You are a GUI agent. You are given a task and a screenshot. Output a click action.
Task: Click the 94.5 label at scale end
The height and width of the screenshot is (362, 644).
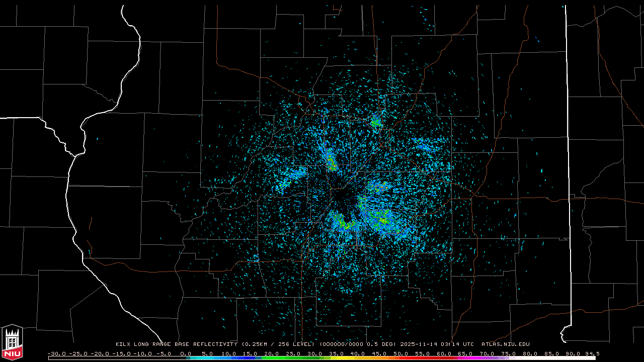[x=592, y=353]
